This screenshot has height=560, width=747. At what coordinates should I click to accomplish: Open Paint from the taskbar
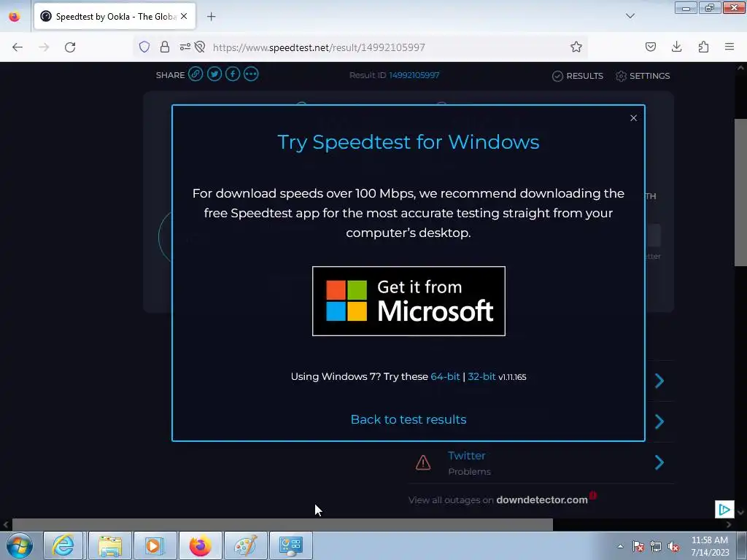click(245, 545)
